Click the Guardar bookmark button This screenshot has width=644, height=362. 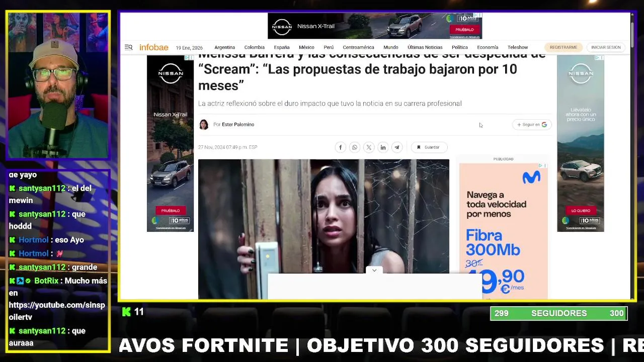429,147
